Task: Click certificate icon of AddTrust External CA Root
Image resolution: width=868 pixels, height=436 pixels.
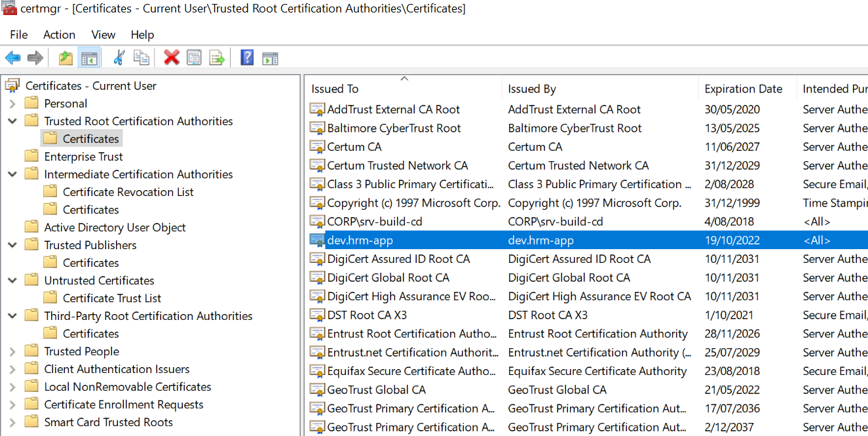Action: [317, 109]
